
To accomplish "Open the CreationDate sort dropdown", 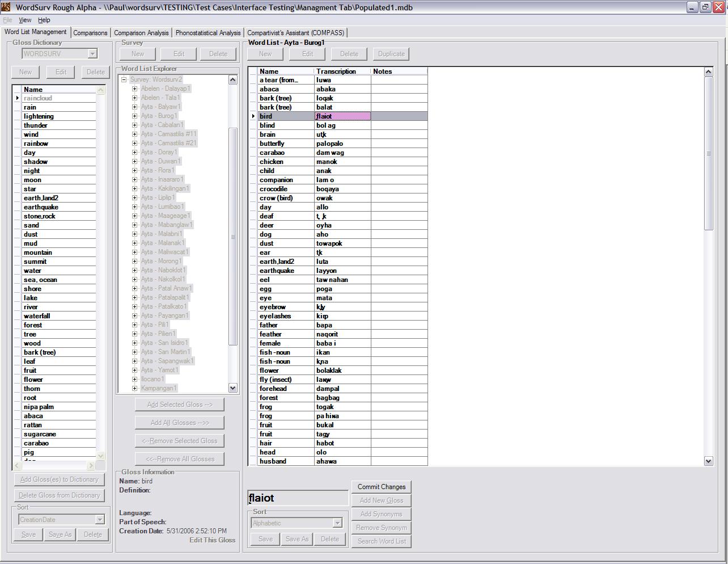I will (100, 520).
